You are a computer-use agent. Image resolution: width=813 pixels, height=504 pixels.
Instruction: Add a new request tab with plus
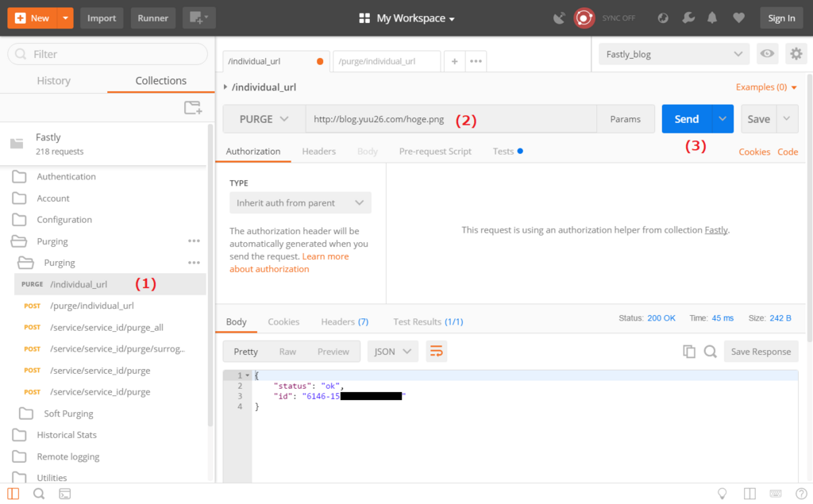tap(454, 61)
